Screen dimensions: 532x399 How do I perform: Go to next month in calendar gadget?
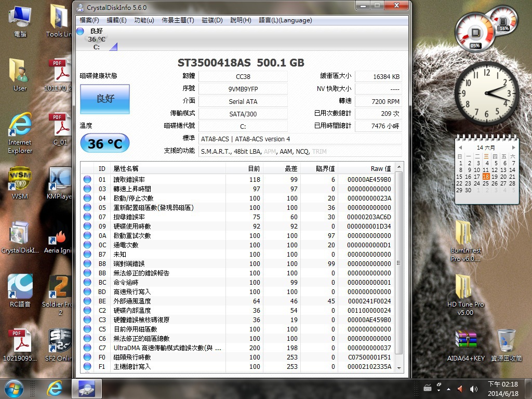[513, 148]
